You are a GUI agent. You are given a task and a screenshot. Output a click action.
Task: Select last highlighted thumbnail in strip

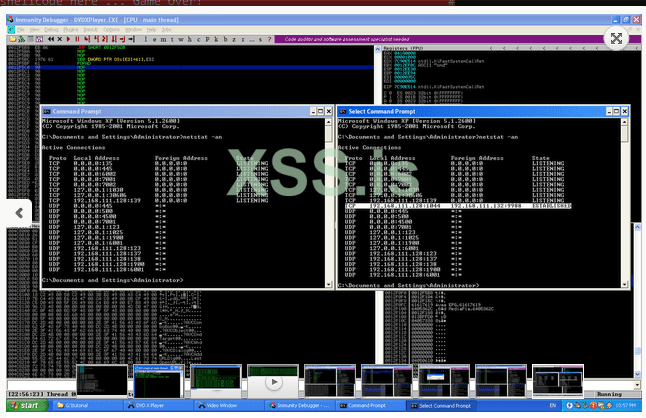558,381
